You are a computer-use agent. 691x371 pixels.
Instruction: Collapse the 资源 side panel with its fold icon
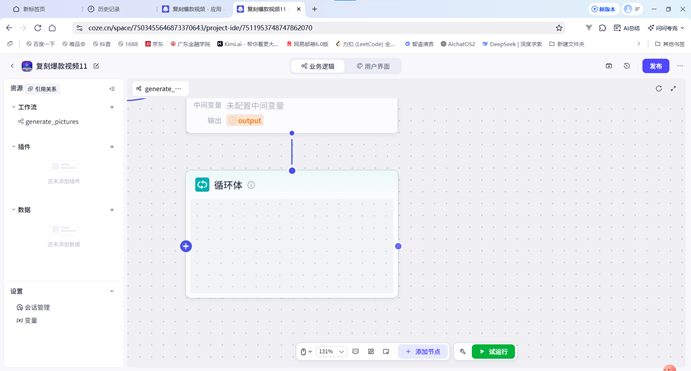click(112, 89)
